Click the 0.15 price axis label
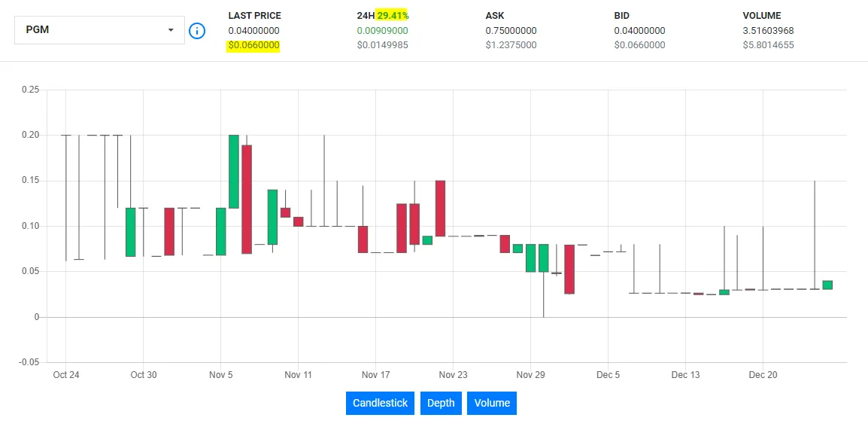The height and width of the screenshot is (436, 868). point(30,181)
